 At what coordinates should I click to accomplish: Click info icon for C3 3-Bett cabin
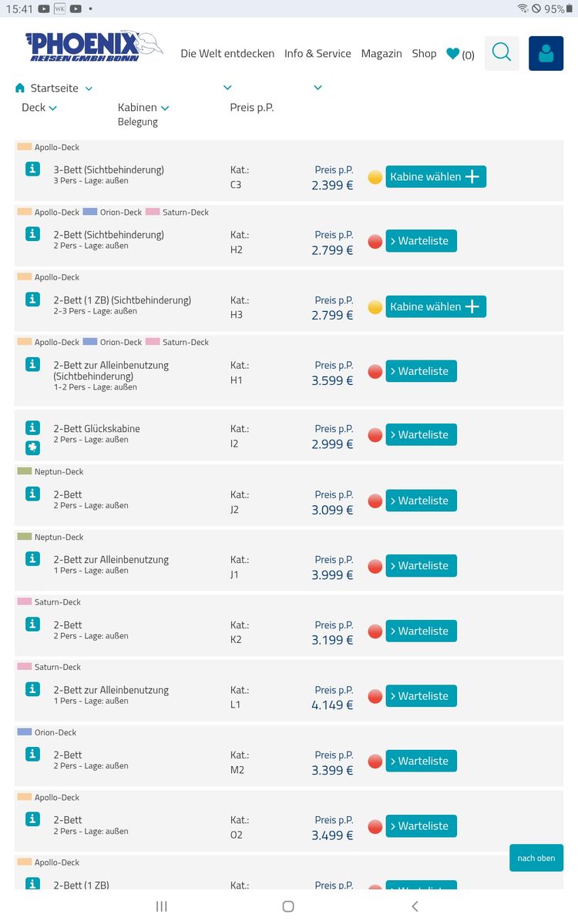32,169
